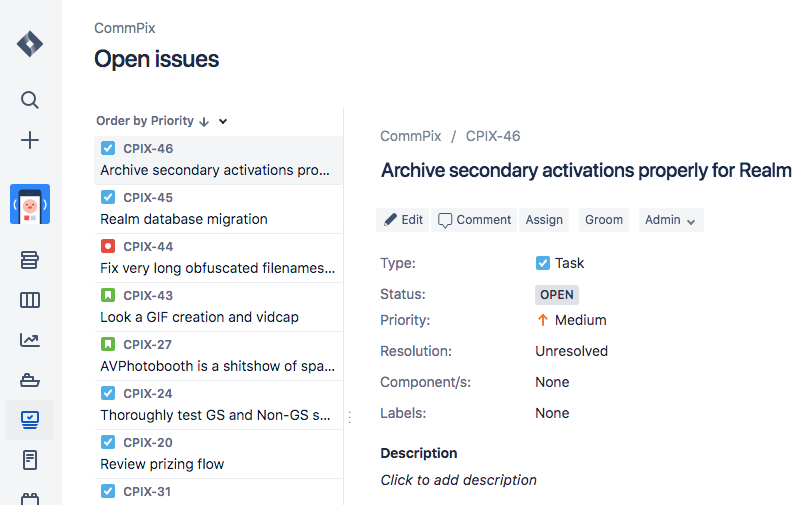Open search from the sidebar

(30, 99)
